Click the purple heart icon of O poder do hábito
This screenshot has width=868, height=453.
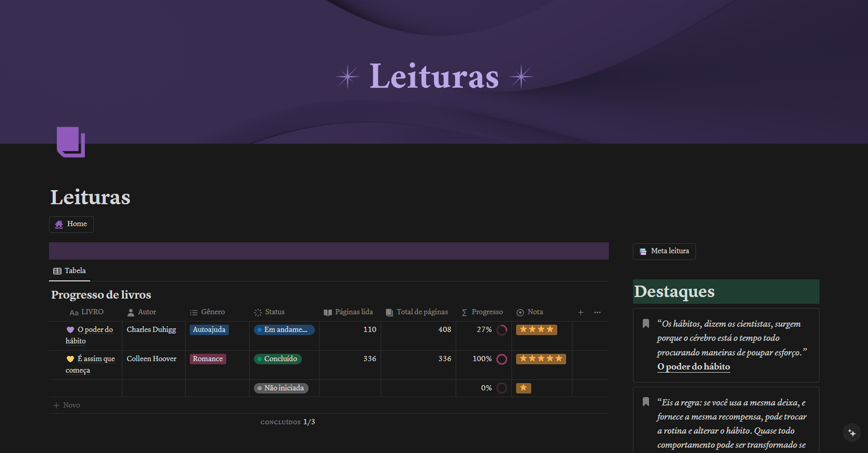click(x=70, y=330)
